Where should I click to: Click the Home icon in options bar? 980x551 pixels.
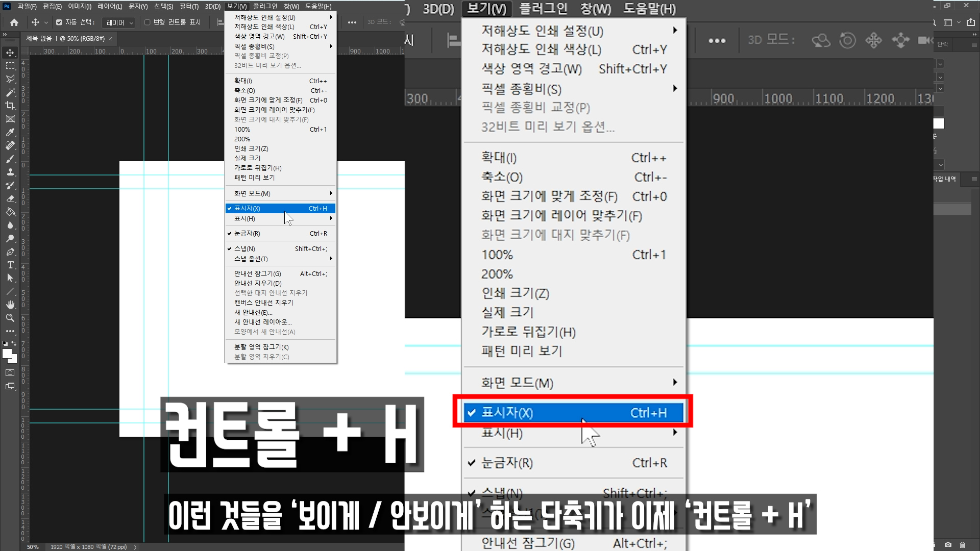point(14,22)
